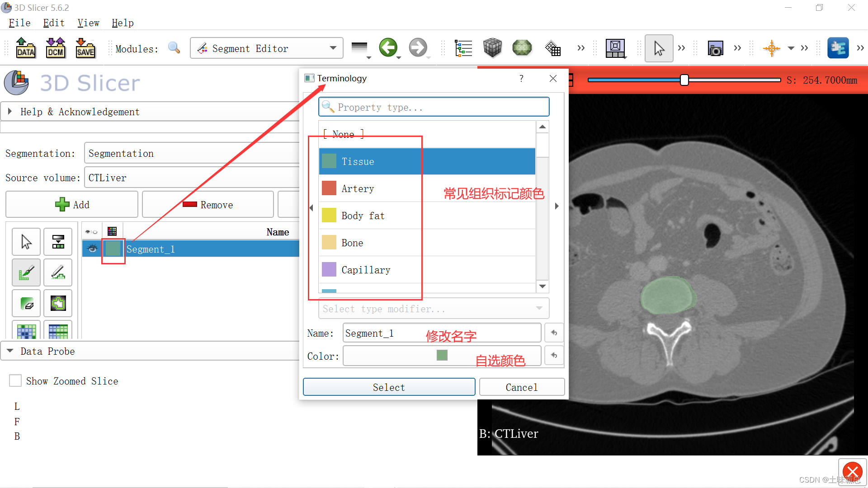
Task: Open the Select type modifier dropdown
Action: pyautogui.click(x=433, y=309)
